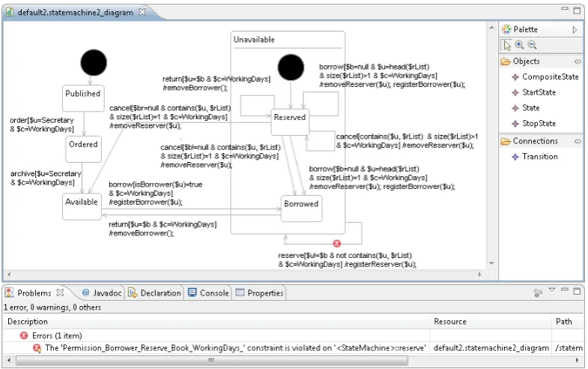Click the diagram horizontal scroll left arrow
The width and height of the screenshot is (588, 369).
9,274
